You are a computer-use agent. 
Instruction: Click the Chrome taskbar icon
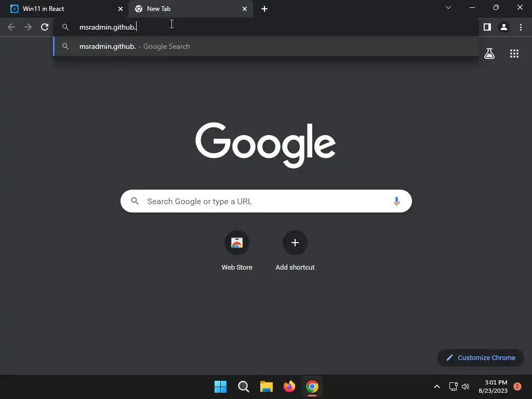coord(312,387)
